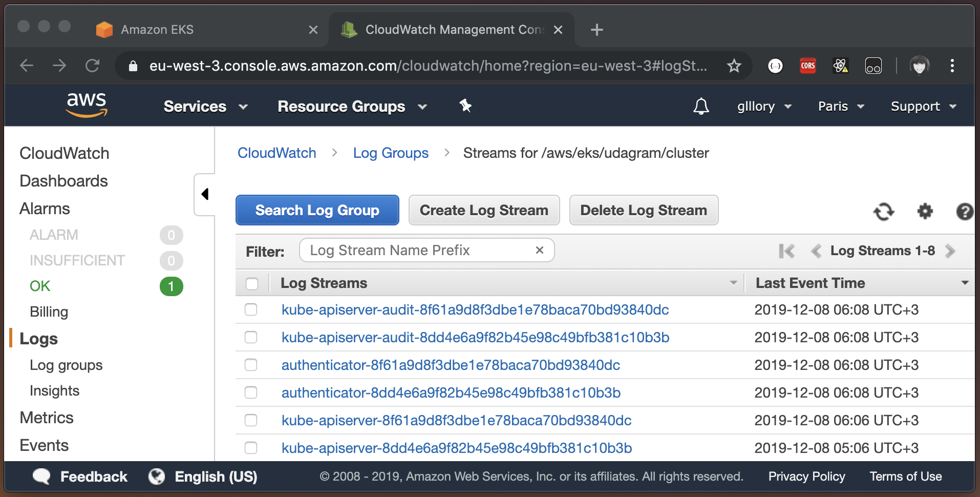Click the language globe icon
980x497 pixels.
tap(157, 477)
